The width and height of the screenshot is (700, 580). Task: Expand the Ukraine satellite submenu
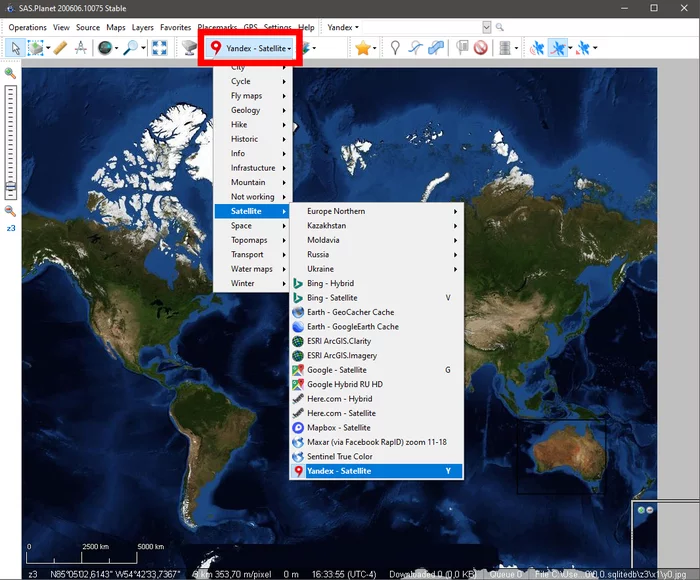376,269
